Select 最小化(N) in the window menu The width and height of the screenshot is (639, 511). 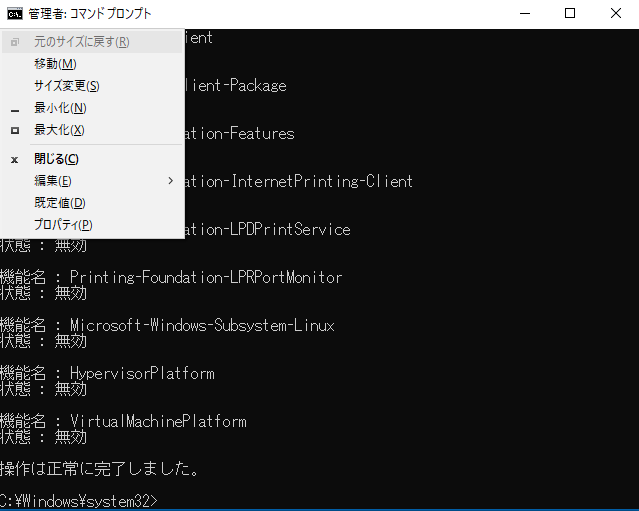(x=92, y=108)
